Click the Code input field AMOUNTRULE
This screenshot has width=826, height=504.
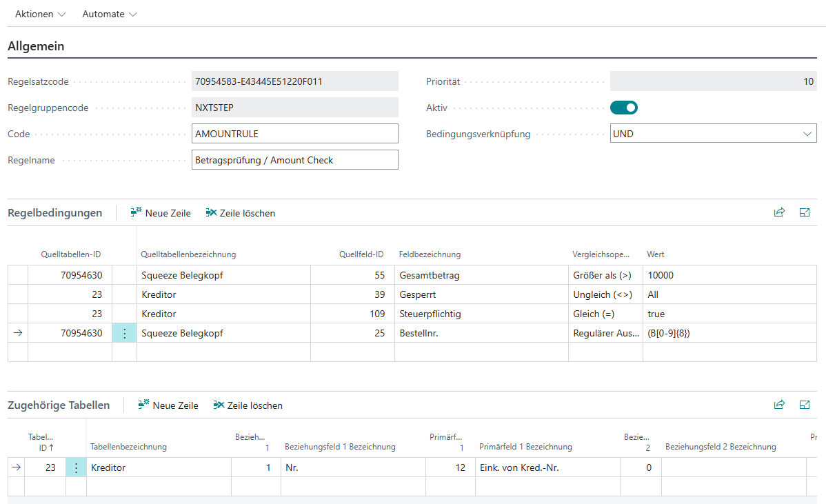coord(294,134)
